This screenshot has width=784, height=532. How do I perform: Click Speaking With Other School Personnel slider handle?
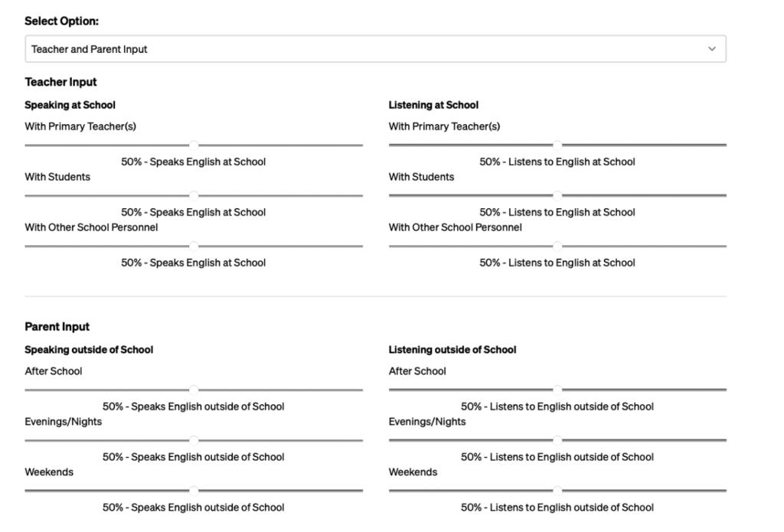(194, 246)
